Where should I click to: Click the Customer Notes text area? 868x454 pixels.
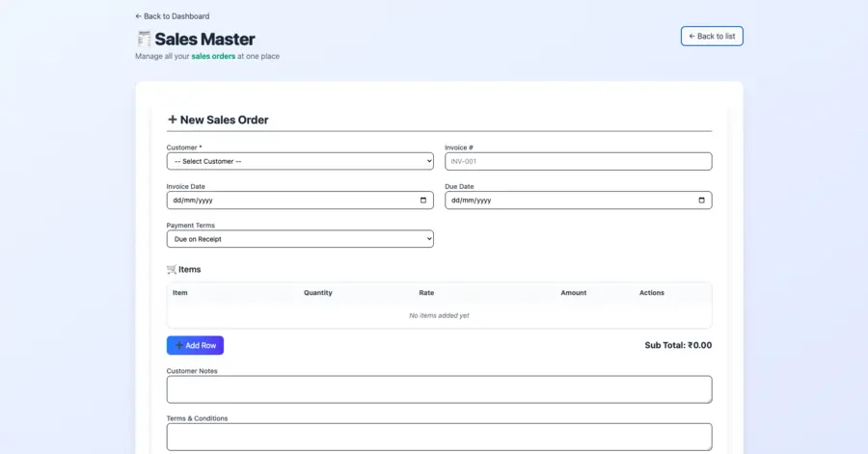[439, 389]
